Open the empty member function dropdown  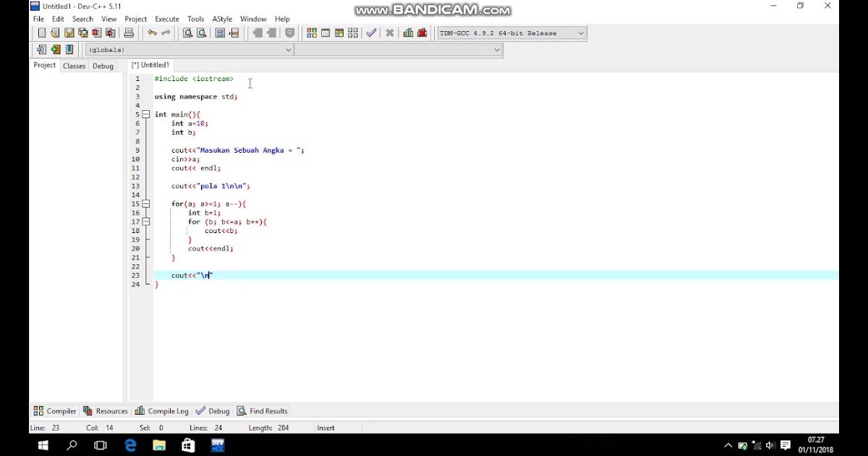497,50
